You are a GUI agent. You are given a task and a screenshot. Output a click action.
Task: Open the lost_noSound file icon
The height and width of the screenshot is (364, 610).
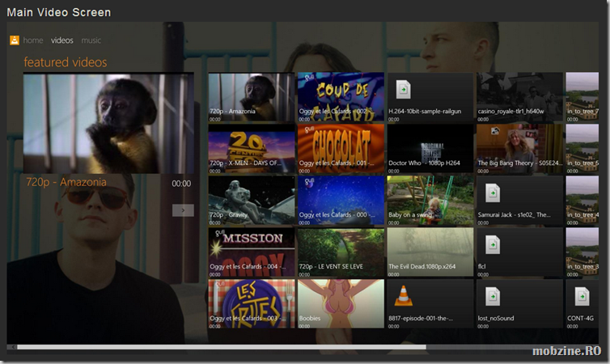(494, 295)
